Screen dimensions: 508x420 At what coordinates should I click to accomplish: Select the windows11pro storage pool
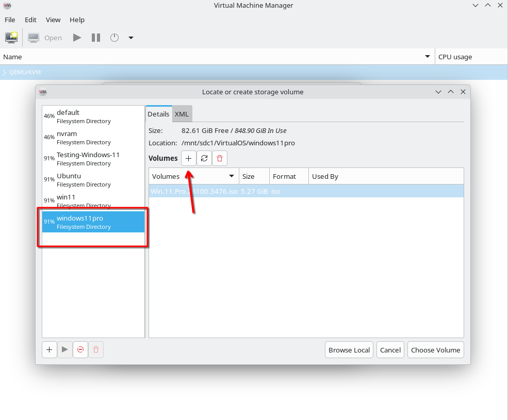[x=93, y=222]
